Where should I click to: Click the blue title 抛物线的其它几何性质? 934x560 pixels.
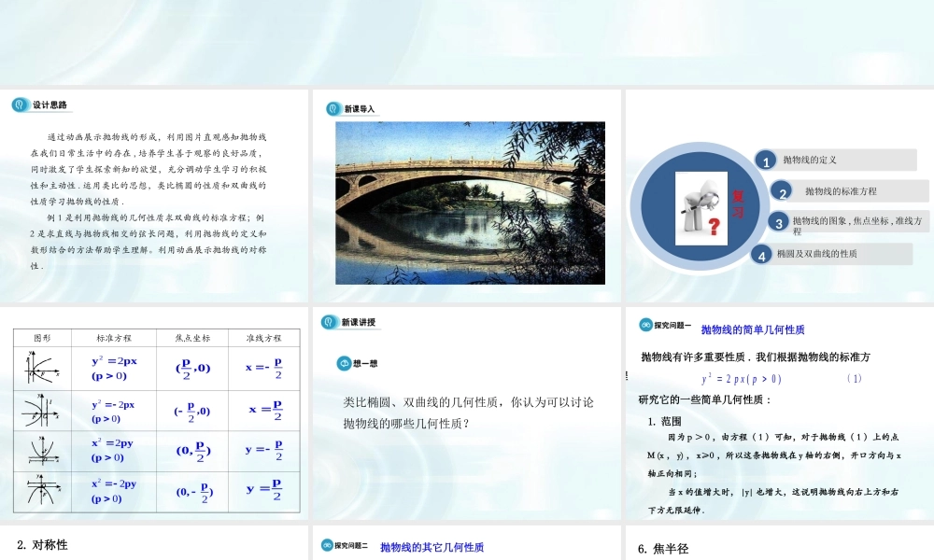pos(432,547)
